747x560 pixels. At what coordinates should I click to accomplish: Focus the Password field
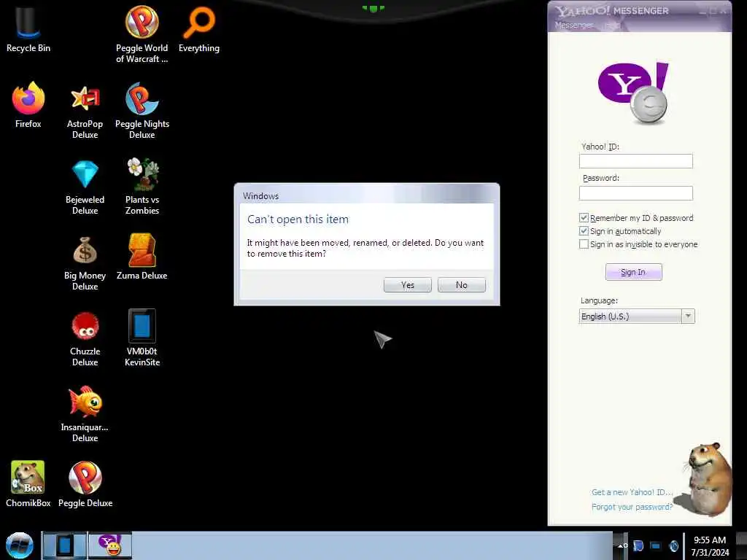(635, 192)
